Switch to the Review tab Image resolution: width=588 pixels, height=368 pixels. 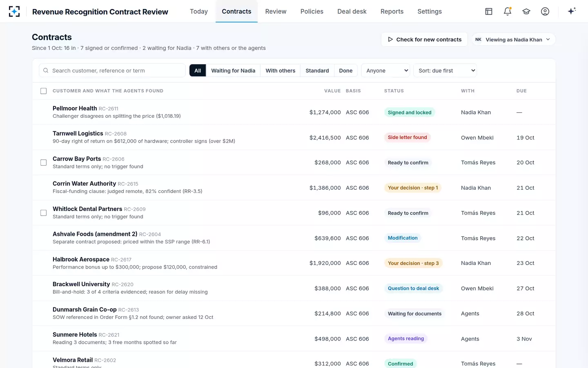pos(276,11)
